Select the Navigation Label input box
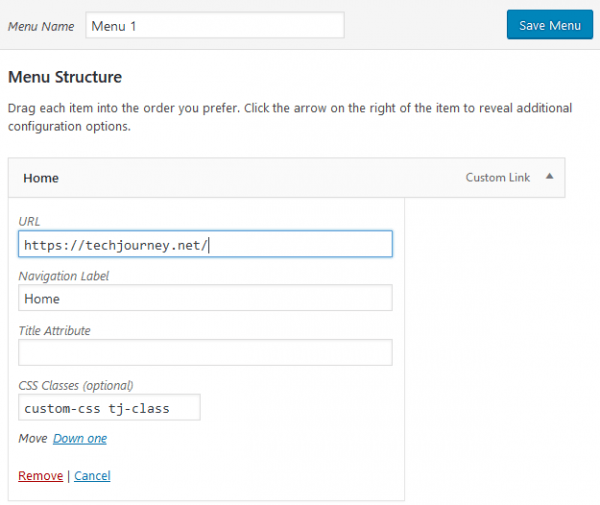Viewport: 600px width, 505px height. [x=205, y=298]
